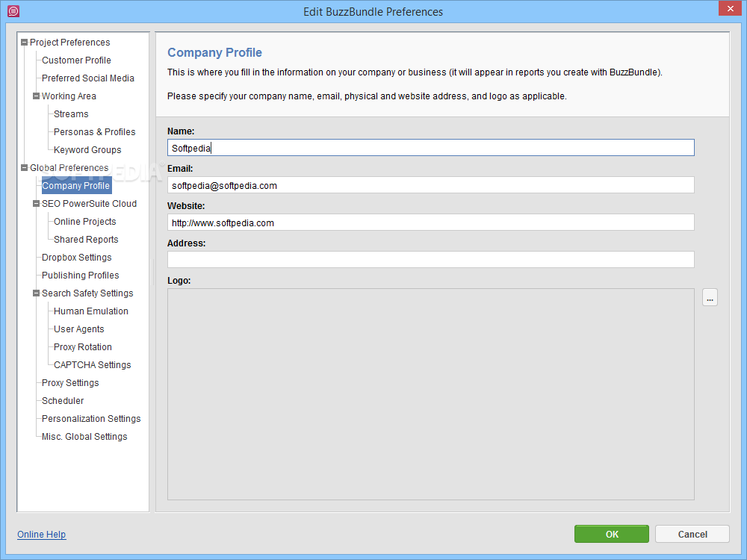This screenshot has height=560, width=747.
Task: Open the Scheduler settings
Action: (x=63, y=401)
